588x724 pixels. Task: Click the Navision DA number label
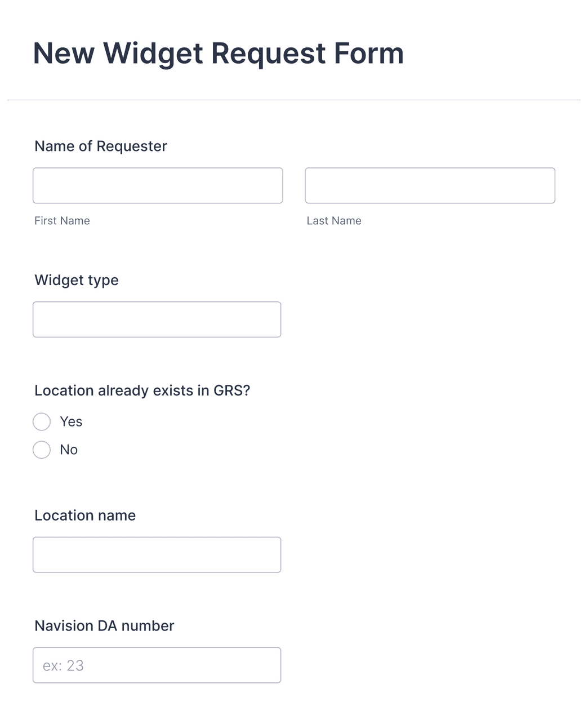click(104, 625)
